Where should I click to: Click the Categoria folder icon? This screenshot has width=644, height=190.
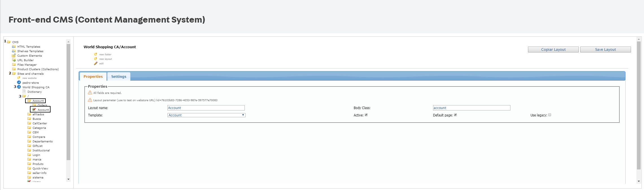[x=29, y=128]
